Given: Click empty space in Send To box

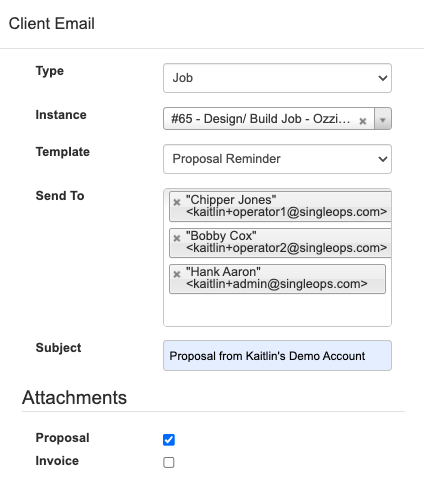Looking at the screenshot, I should point(277,310).
